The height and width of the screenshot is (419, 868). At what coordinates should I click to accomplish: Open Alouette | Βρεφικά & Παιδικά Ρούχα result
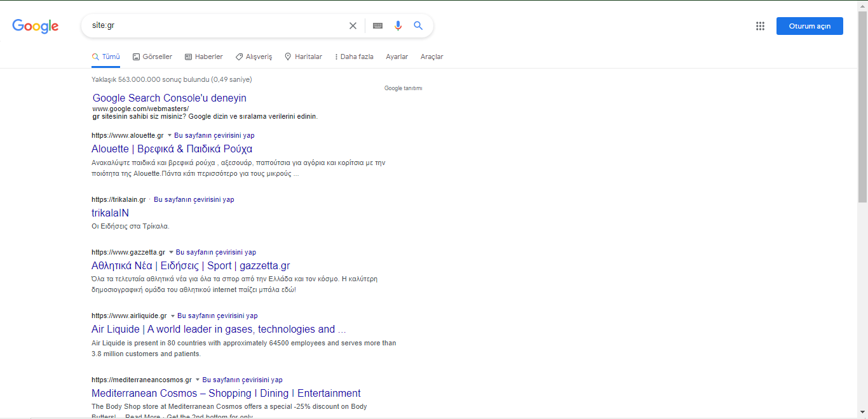[x=172, y=149]
